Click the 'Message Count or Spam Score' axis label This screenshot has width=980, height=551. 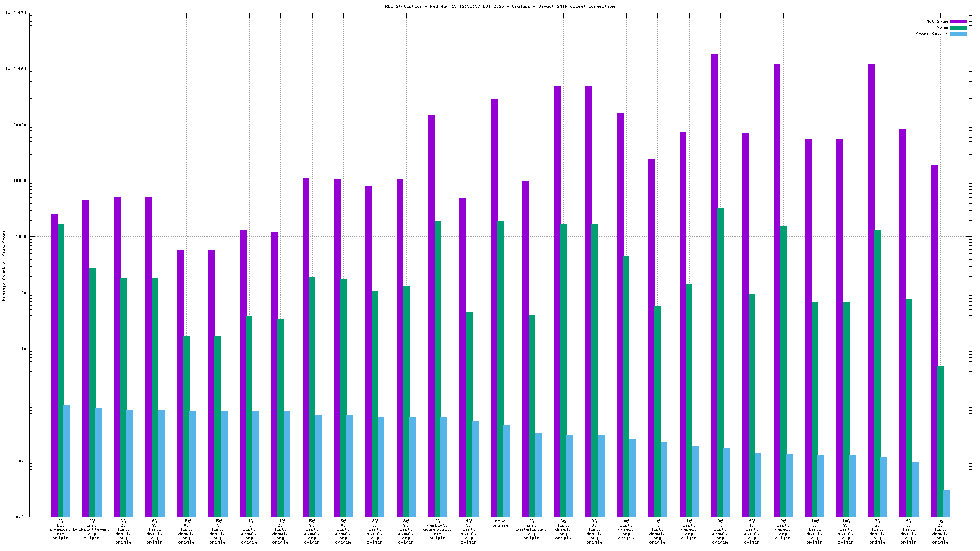[x=4, y=265]
